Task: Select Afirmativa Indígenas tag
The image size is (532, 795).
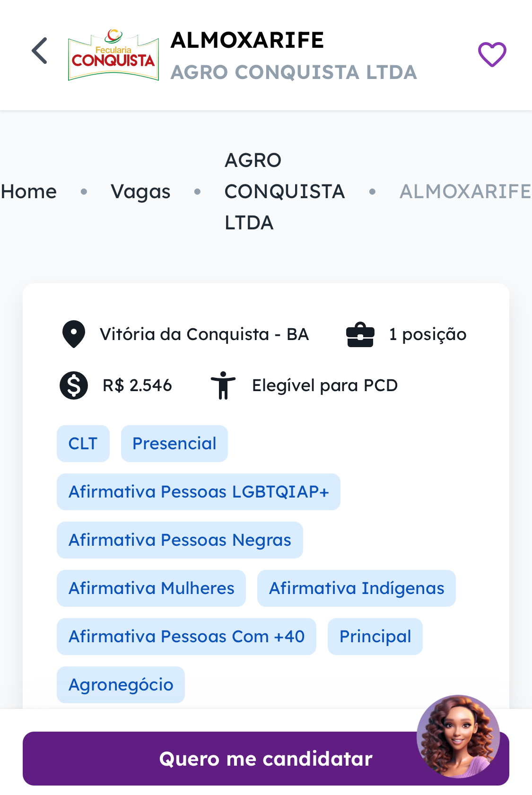Action: point(357,588)
